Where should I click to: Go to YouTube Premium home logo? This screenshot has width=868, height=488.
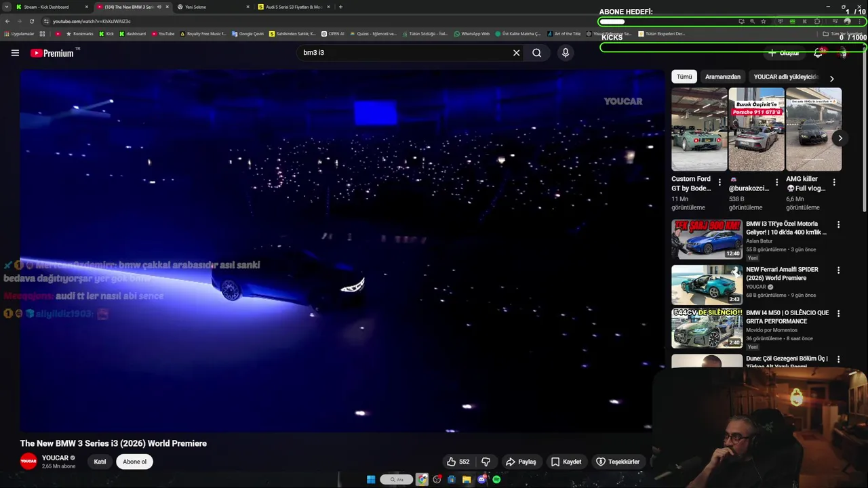[x=52, y=53]
